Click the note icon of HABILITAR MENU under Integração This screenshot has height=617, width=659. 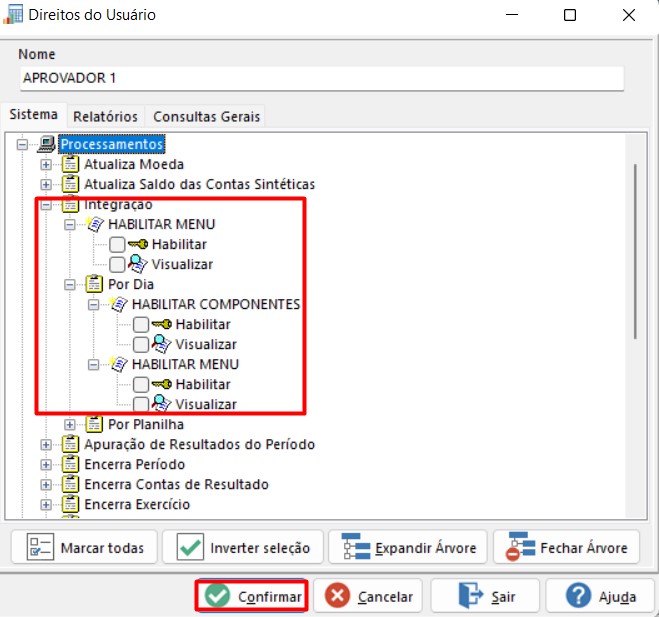tap(95, 224)
